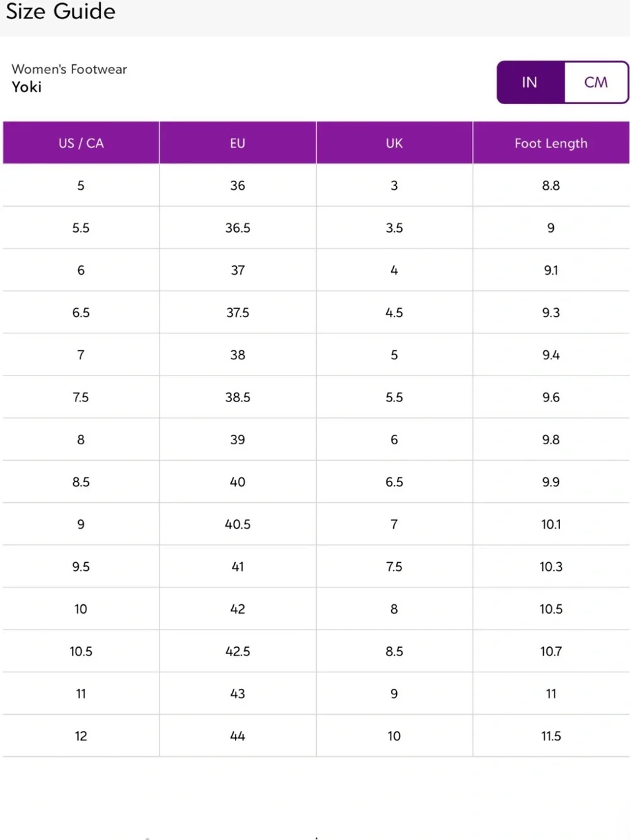This screenshot has height=840, width=630.
Task: Click the Yoki brand name
Action: coord(26,87)
